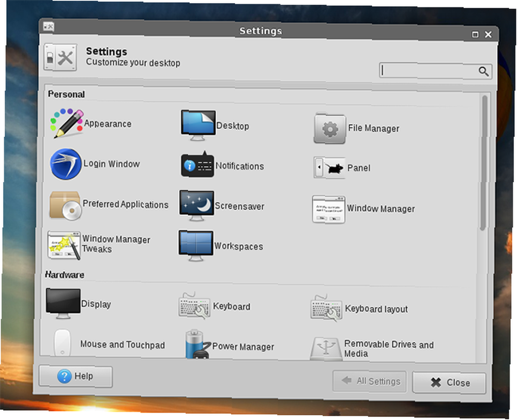Open the Power Manager battery icon
Image resolution: width=517 pixels, height=420 pixels.
[197, 344]
